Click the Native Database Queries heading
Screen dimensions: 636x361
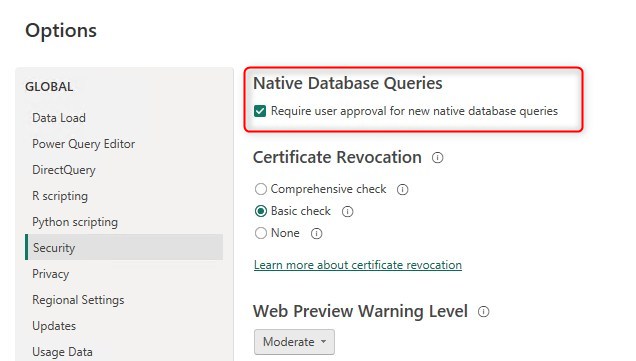(x=348, y=83)
